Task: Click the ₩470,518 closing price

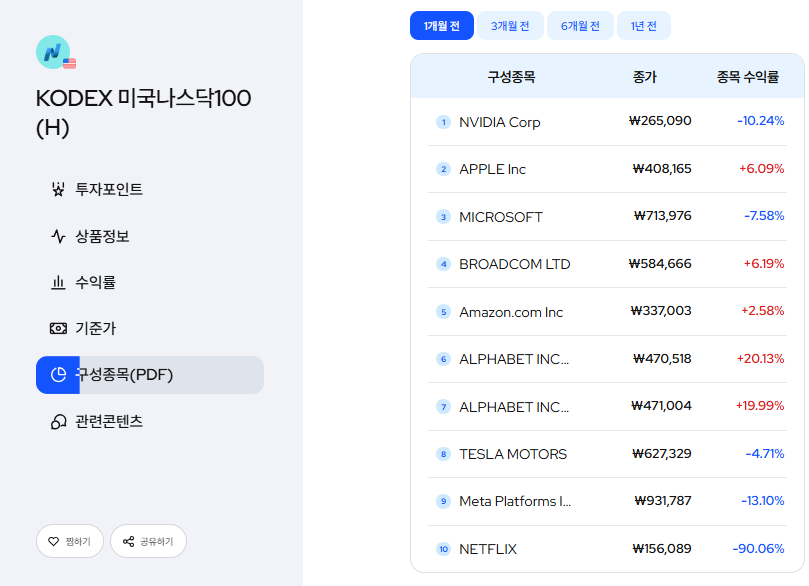Action: [x=662, y=359]
